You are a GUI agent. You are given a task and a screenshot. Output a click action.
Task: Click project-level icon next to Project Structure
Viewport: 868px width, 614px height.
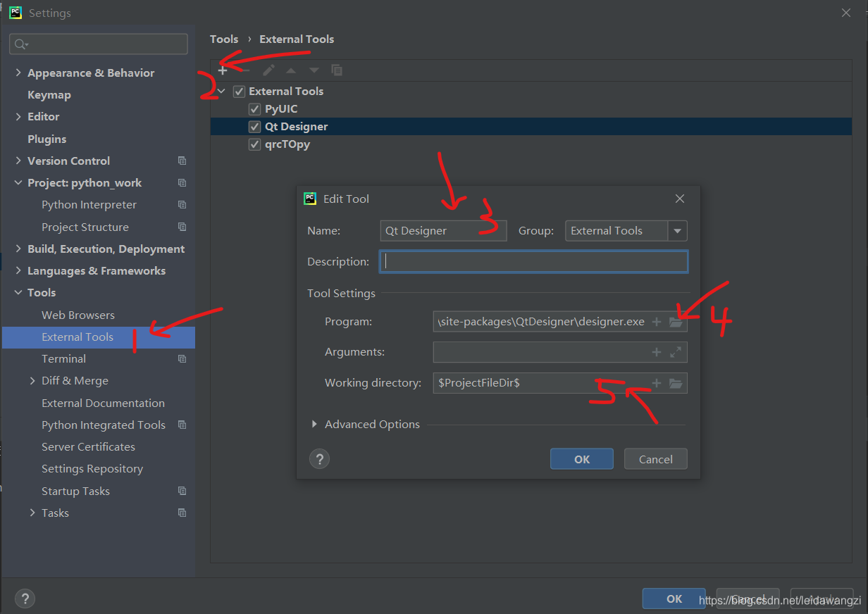(x=182, y=227)
